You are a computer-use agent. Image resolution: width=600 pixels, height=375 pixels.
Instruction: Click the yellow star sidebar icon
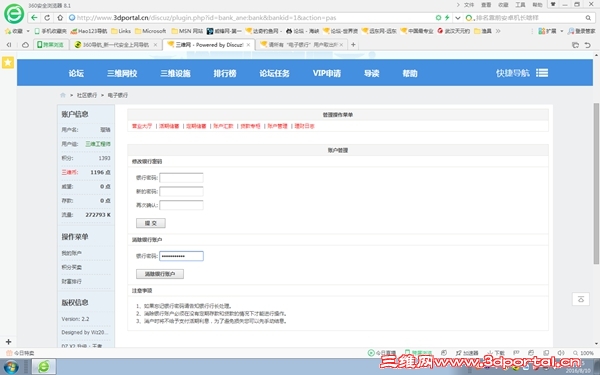tap(8, 62)
